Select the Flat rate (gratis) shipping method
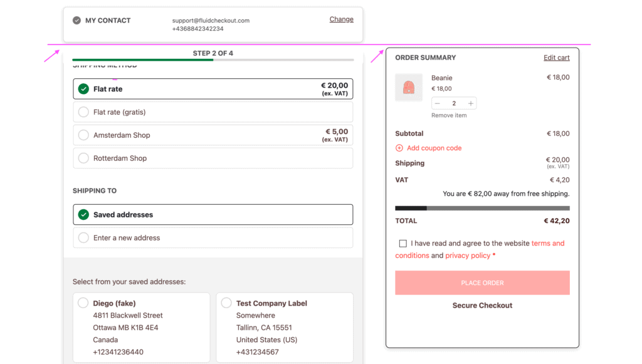The width and height of the screenshot is (642, 364). pyautogui.click(x=83, y=112)
